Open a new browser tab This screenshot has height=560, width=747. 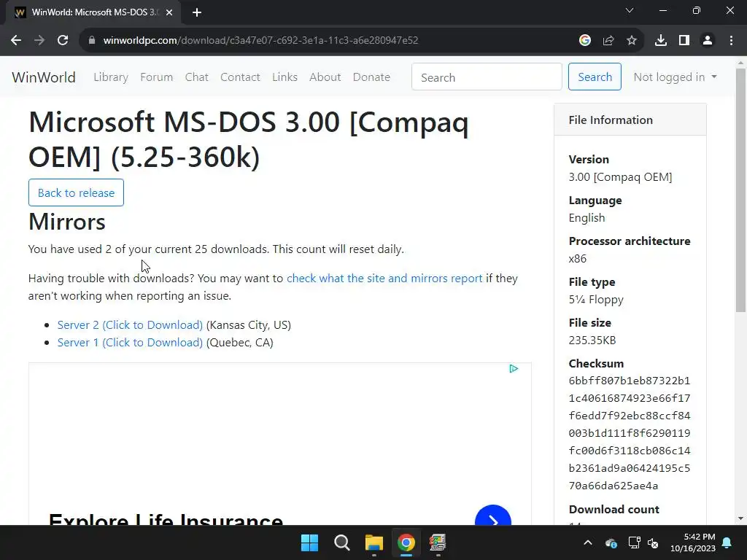click(197, 13)
